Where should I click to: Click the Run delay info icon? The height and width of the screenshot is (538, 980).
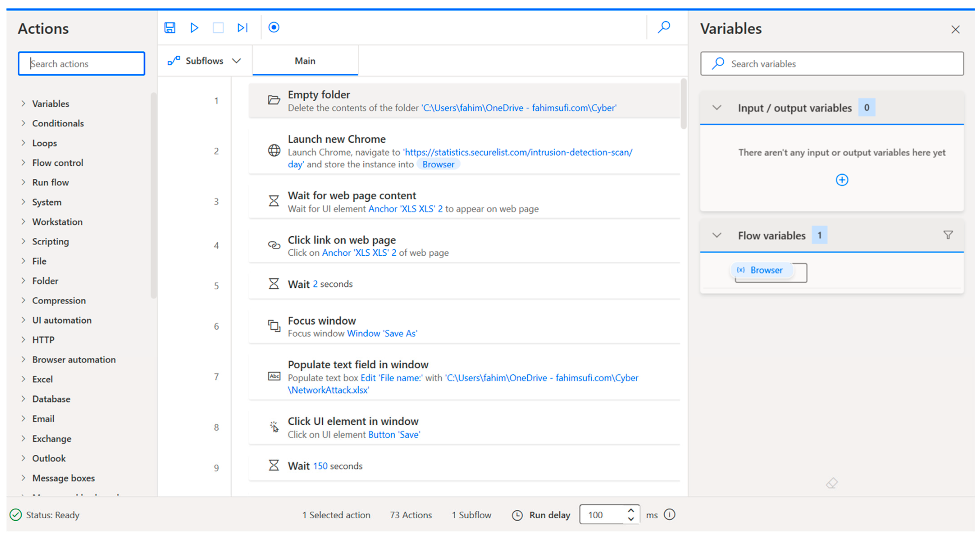click(669, 514)
